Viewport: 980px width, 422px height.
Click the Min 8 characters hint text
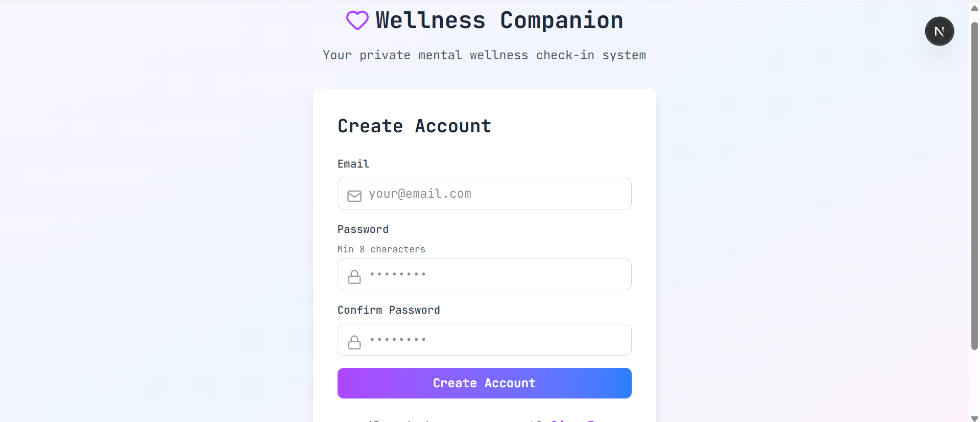[x=381, y=249]
